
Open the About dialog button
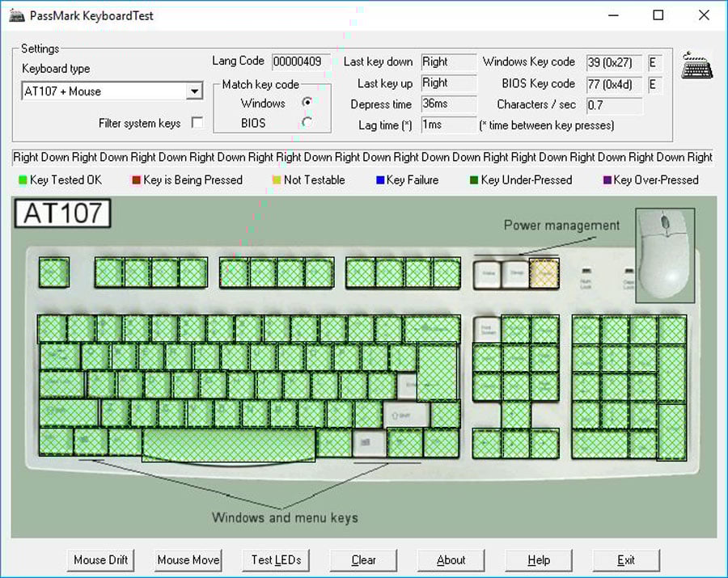click(x=451, y=560)
